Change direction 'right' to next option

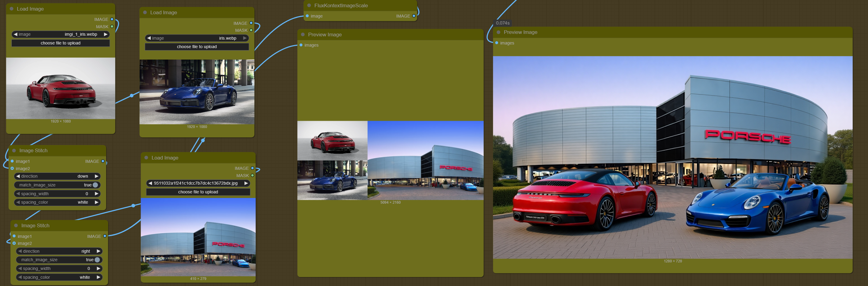(99, 251)
